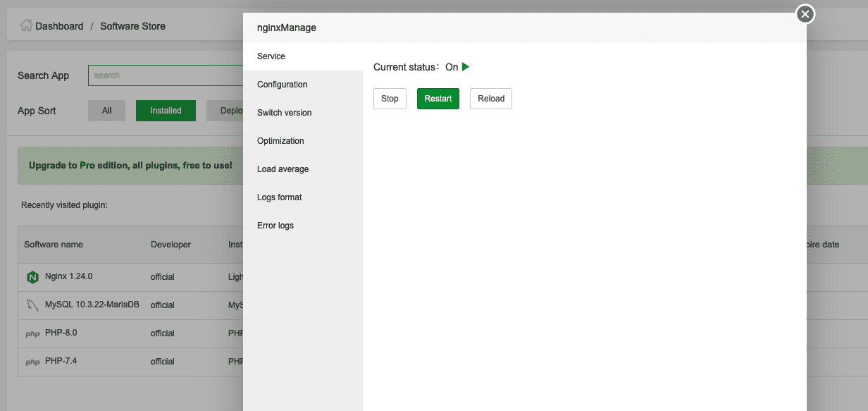
Task: Close the nginxManage dialog
Action: [x=805, y=14]
